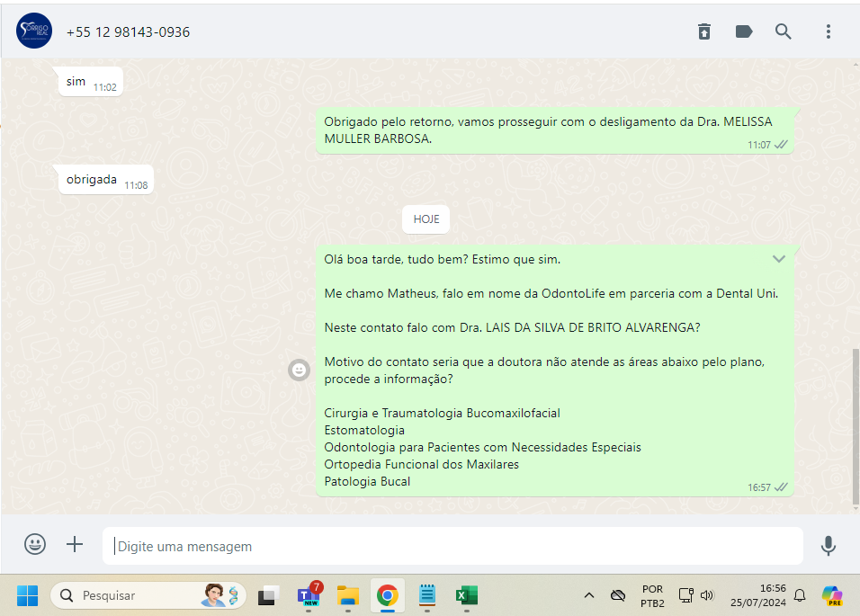
Task: Click read-receipt checkmarks of 11:07 message
Action: click(781, 145)
